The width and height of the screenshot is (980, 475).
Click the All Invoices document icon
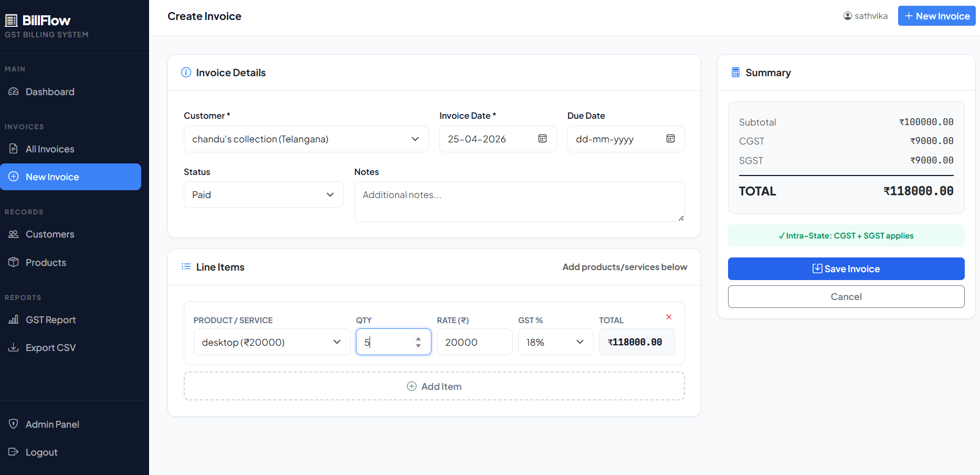[x=14, y=149]
